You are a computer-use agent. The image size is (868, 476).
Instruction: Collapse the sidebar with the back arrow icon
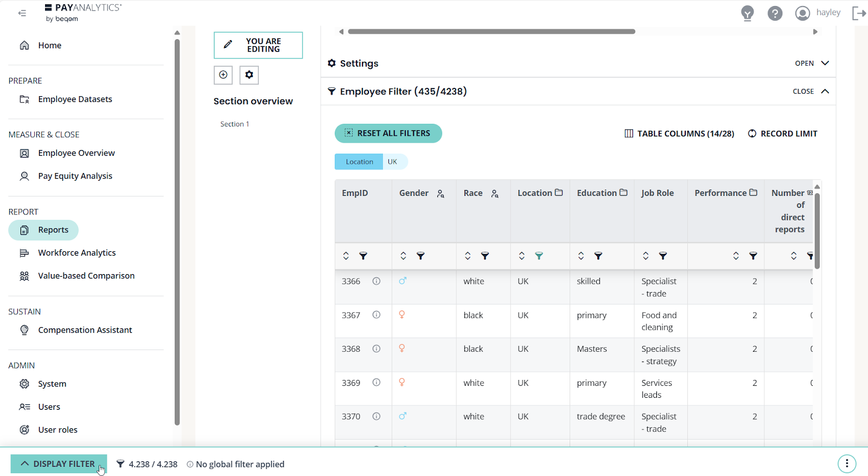pos(22,13)
